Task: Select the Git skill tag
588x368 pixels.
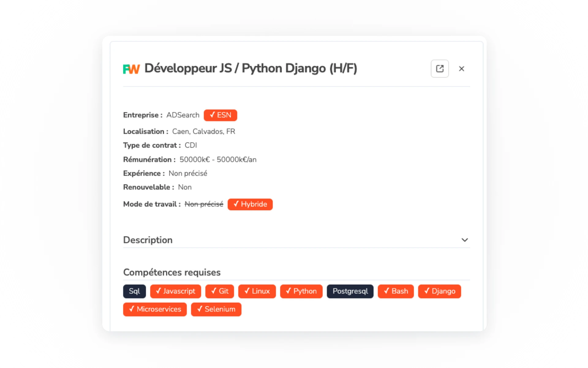Action: click(219, 291)
